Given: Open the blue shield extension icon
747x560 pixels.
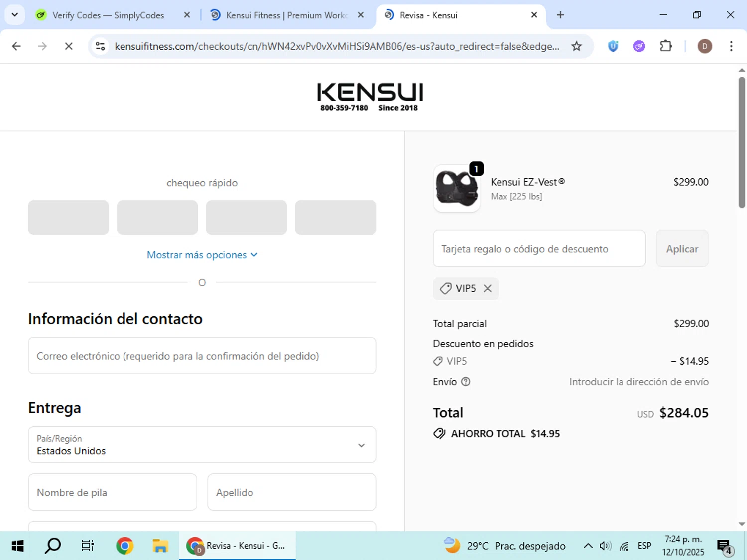Looking at the screenshot, I should tap(613, 46).
